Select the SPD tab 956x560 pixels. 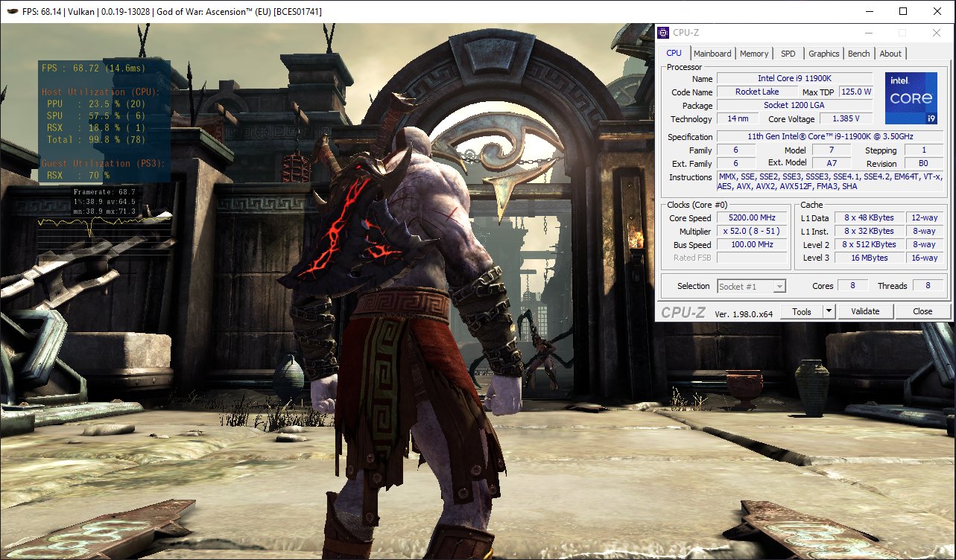click(x=788, y=53)
